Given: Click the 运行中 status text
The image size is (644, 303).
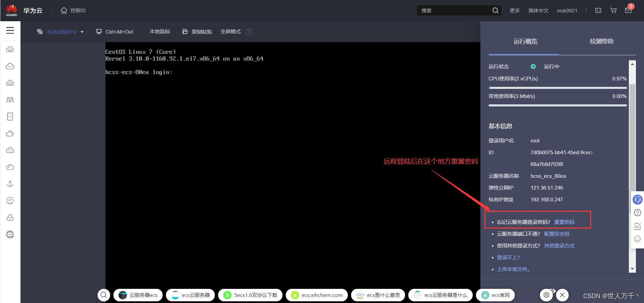Looking at the screenshot, I should click(x=551, y=66).
